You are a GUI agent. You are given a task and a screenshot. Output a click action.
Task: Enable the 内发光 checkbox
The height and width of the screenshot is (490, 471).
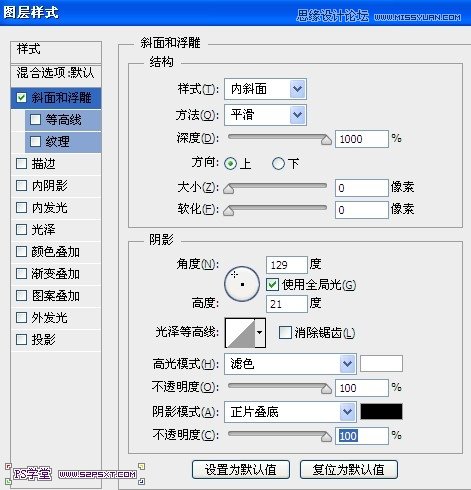[21, 208]
